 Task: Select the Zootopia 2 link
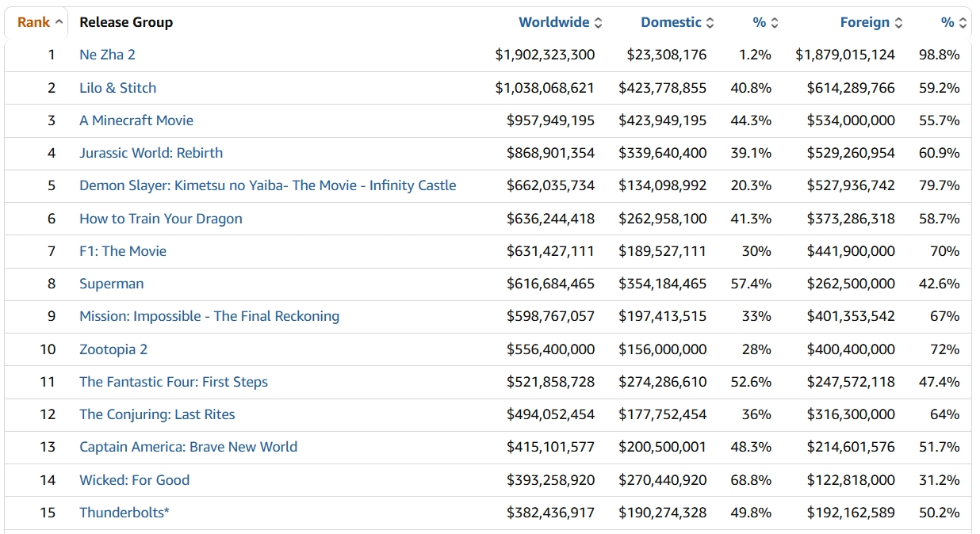[x=113, y=349]
